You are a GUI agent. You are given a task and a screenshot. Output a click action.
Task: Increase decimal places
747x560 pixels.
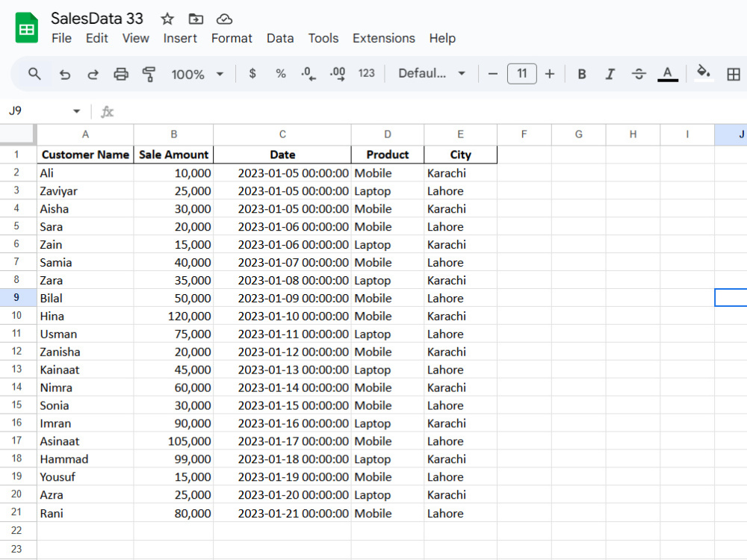338,73
